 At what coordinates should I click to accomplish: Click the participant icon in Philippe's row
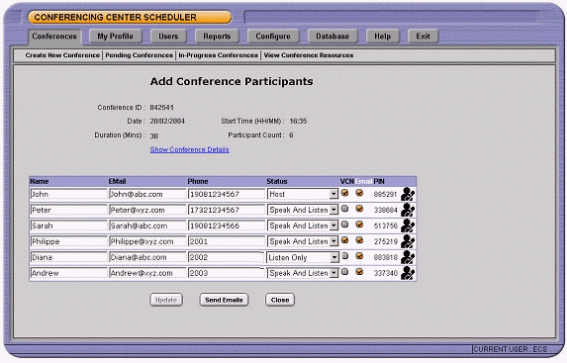click(x=408, y=242)
